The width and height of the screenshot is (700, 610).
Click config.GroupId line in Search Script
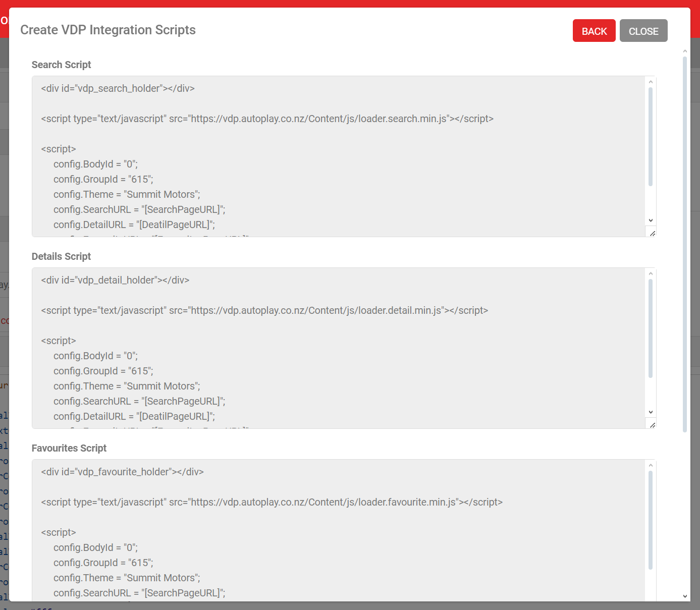point(103,179)
